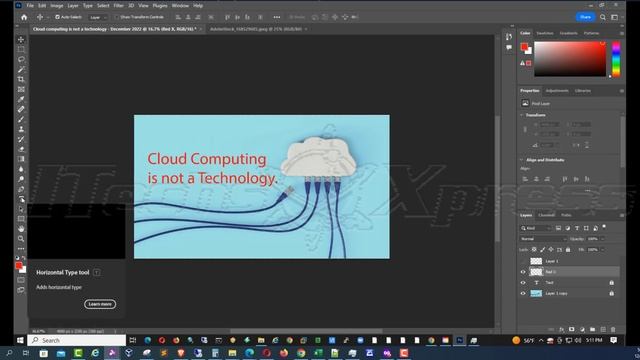Screen dimensions: 640x360
Task: Select the Layer 1 copy thumbnail
Action: pyautogui.click(x=536, y=293)
